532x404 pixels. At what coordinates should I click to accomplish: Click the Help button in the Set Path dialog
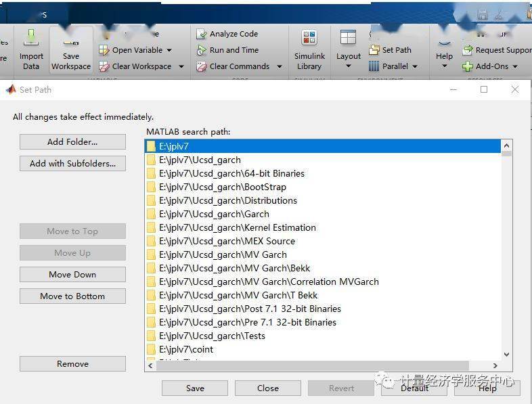(487, 388)
